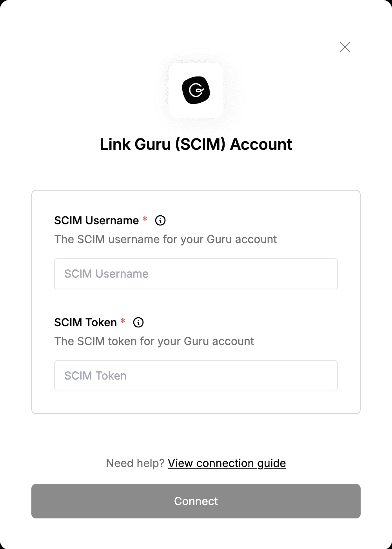Image resolution: width=392 pixels, height=549 pixels.
Task: Click the SCIM Token placeholder text
Action: (x=95, y=376)
